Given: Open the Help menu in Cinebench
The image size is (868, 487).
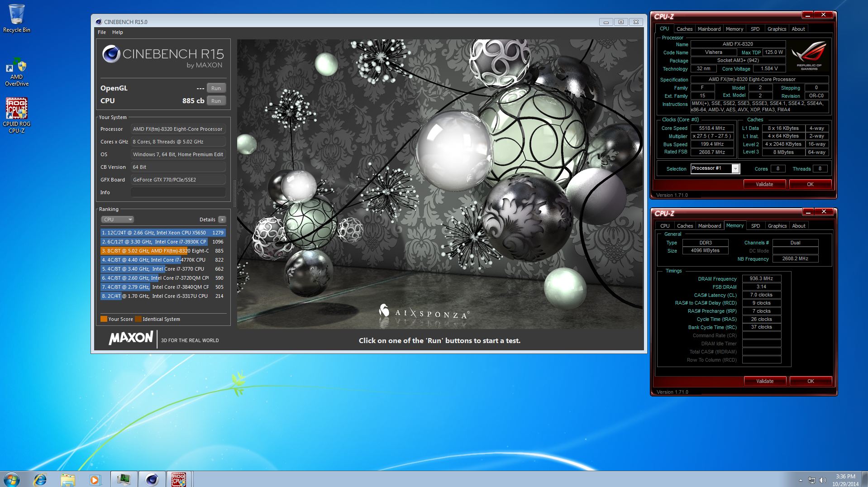Looking at the screenshot, I should click(x=118, y=32).
